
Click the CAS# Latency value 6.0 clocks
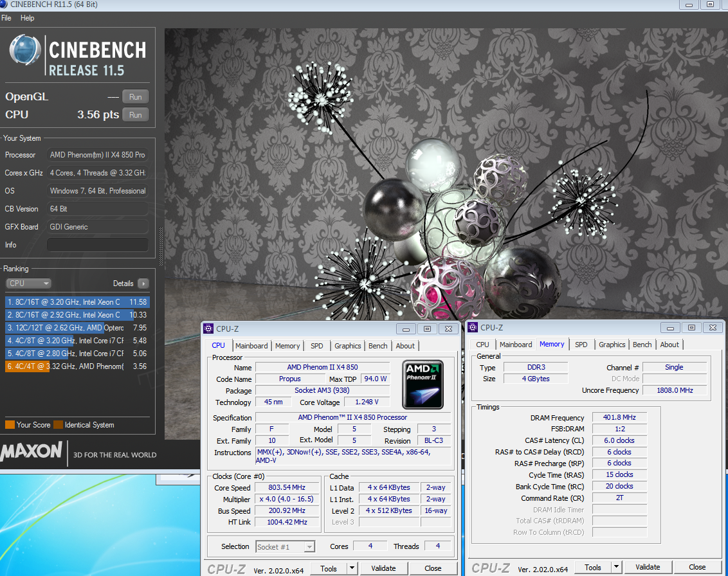pos(619,440)
